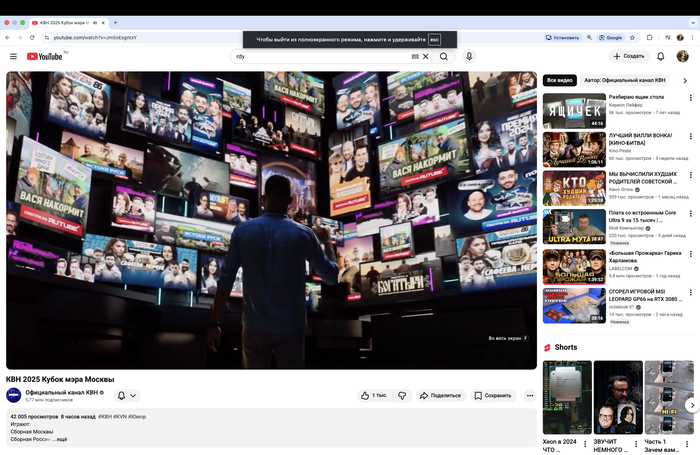This screenshot has height=455, width=700.
Task: Expand the video description with "ещё"
Action: [61, 439]
